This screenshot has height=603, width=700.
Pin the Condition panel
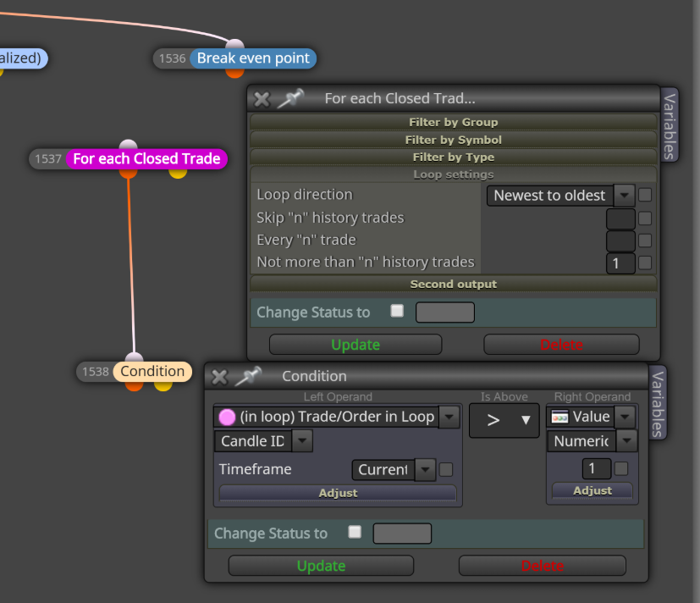(248, 376)
